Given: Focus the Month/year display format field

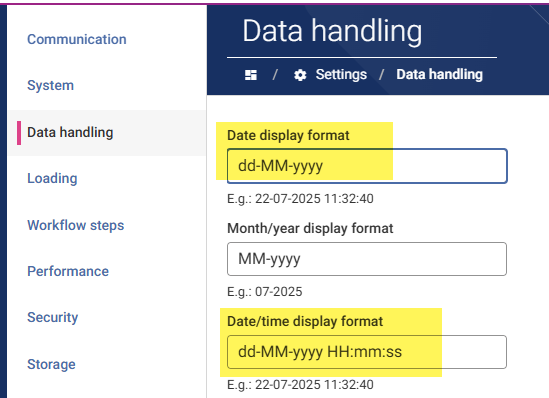Looking at the screenshot, I should click(x=367, y=259).
